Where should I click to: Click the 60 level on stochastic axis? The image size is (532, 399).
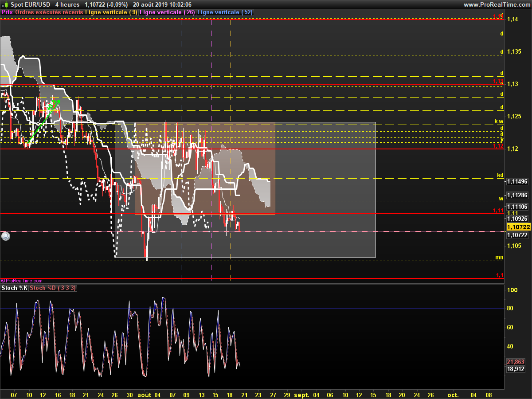coord(511,328)
